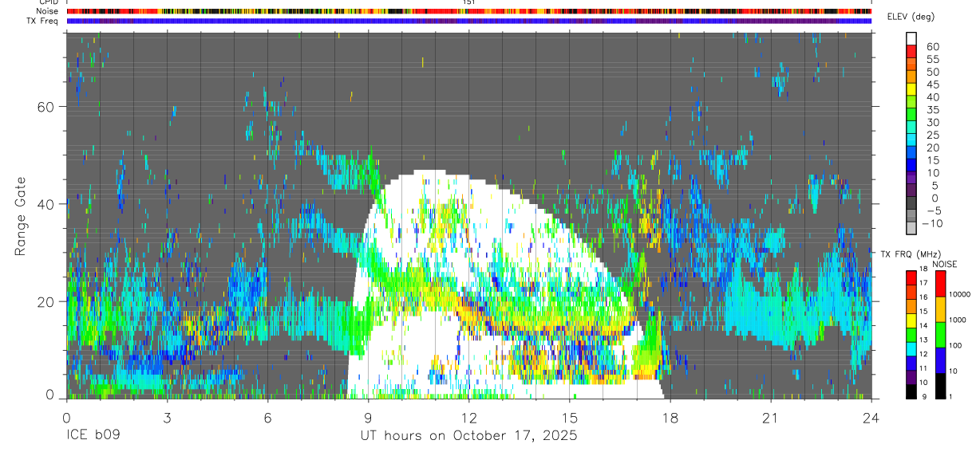
Task: Click the 21 tick label on UT hours axis
Action: pyautogui.click(x=771, y=419)
